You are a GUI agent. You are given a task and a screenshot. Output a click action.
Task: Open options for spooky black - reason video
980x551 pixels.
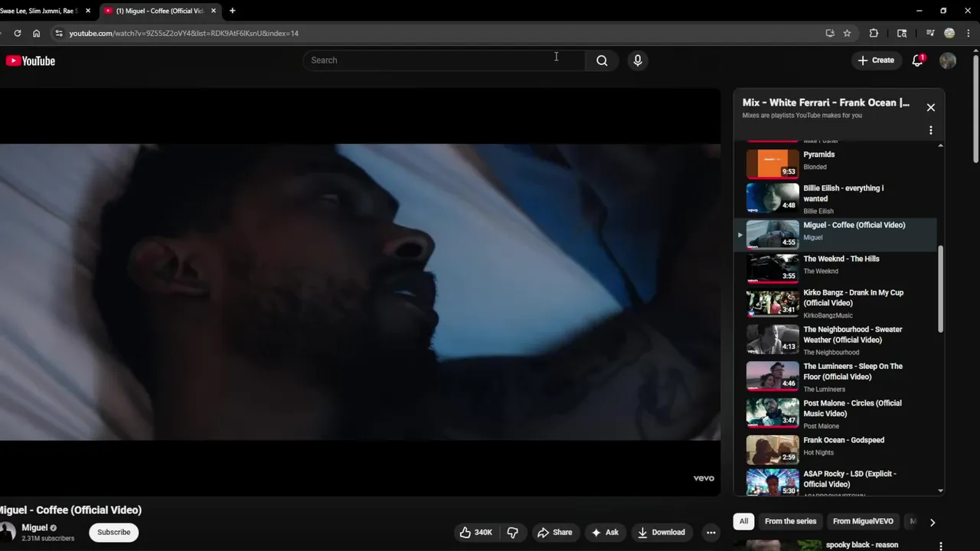coord(941,546)
